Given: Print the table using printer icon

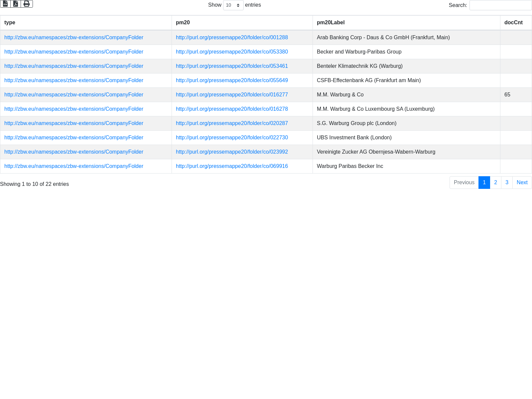Looking at the screenshot, I should click(27, 4).
